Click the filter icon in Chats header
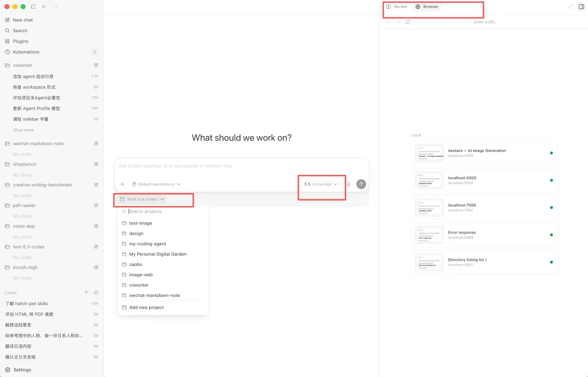Screen dimensions: 588x377 [x=86, y=293]
